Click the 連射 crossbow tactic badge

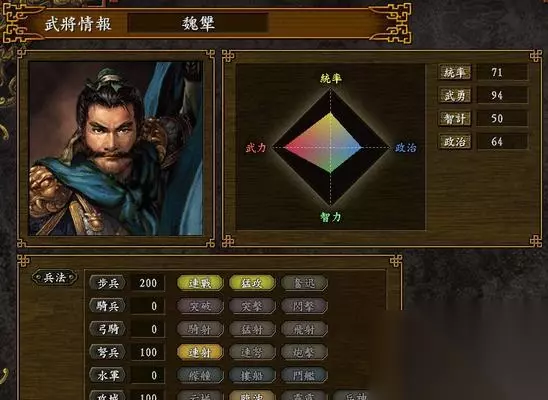200,352
